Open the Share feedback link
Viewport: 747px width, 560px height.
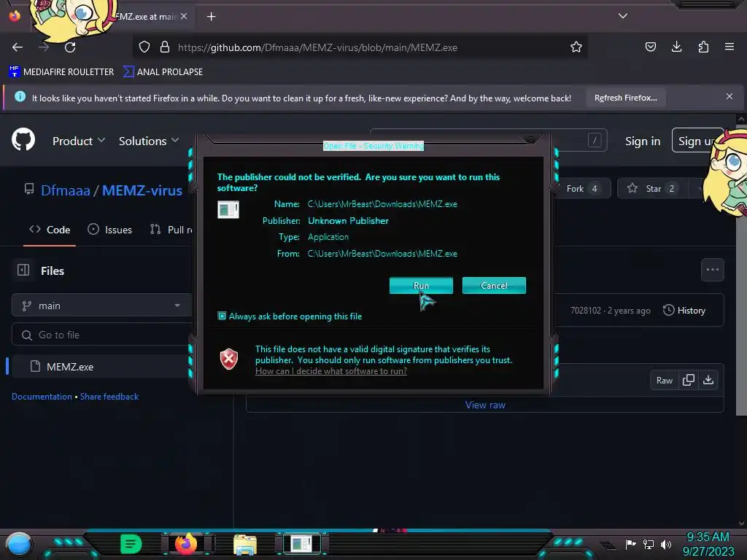point(109,396)
